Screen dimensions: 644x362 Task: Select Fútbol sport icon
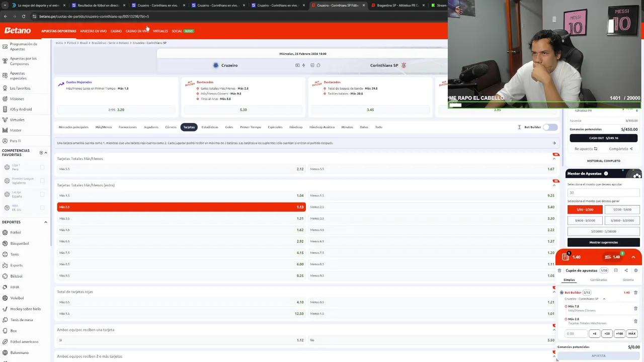tap(5, 233)
